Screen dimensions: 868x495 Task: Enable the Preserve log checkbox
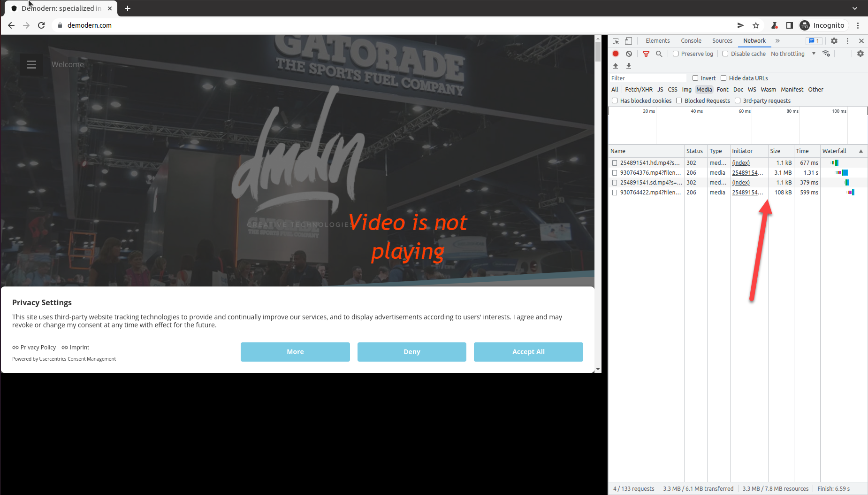pos(676,54)
